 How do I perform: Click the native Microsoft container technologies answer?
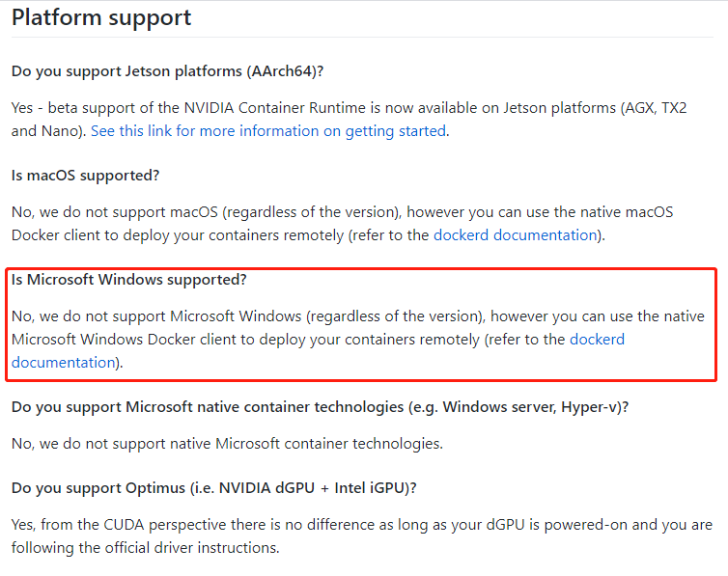pos(228,444)
